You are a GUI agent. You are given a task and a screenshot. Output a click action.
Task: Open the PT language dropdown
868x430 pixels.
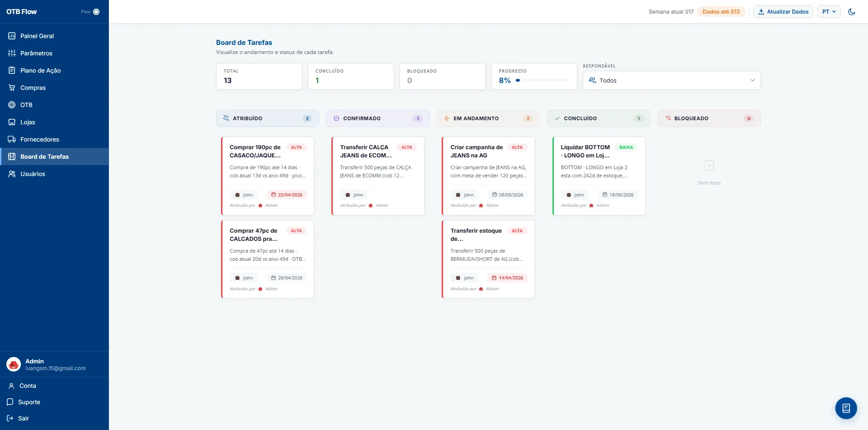(x=829, y=12)
